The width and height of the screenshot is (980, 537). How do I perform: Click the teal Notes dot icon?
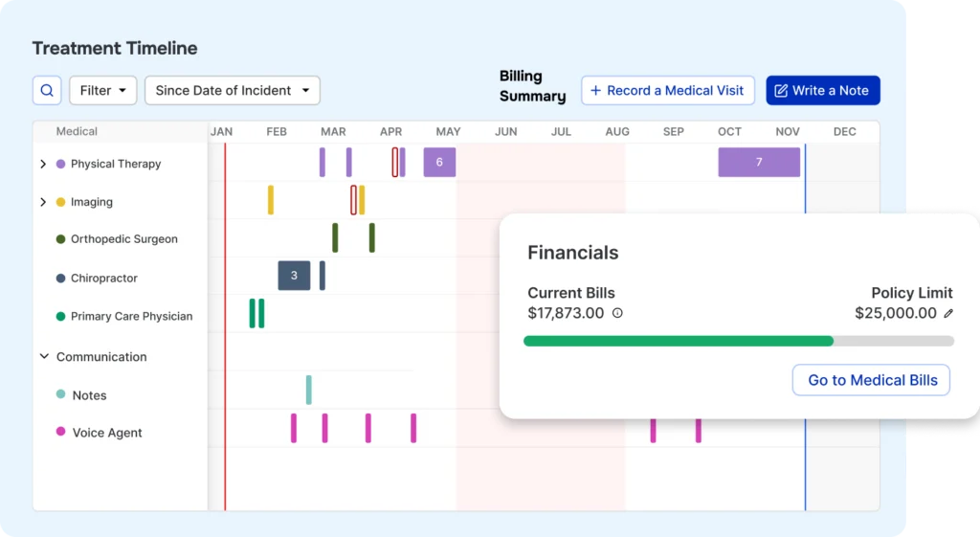click(x=61, y=394)
